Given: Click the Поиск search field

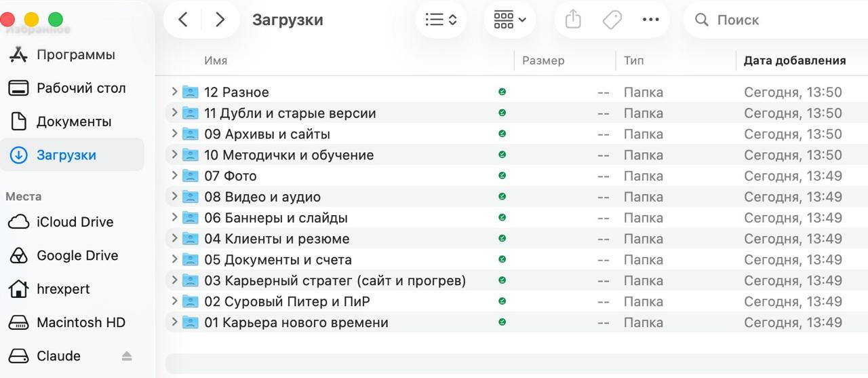Looking at the screenshot, I should pyautogui.click(x=776, y=20).
